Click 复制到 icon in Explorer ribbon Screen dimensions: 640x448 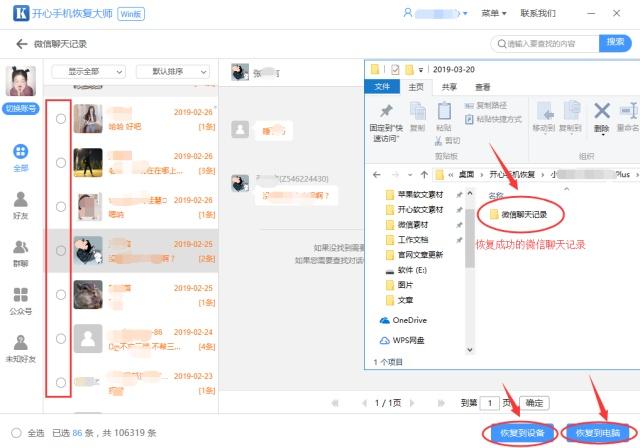(571, 111)
